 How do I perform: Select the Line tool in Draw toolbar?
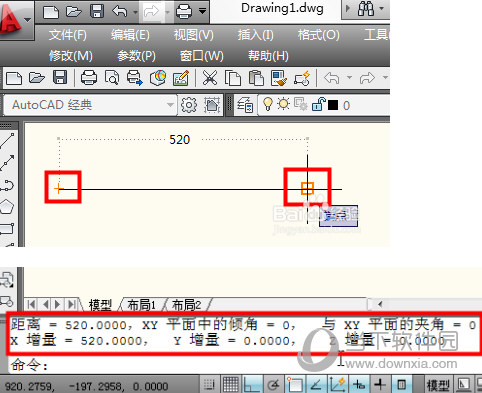click(x=7, y=141)
